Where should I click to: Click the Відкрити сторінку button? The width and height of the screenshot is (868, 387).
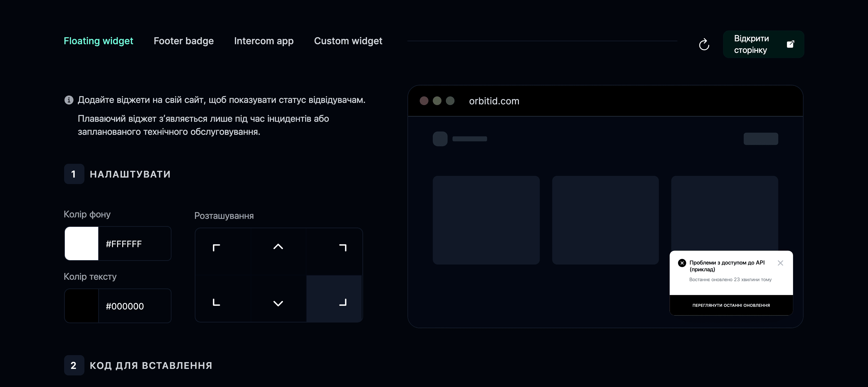[763, 44]
